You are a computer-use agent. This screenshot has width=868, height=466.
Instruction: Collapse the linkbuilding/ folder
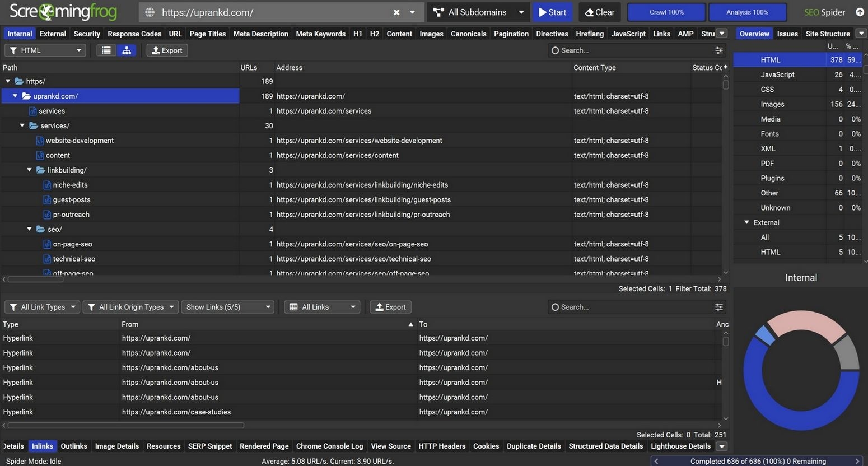click(x=30, y=170)
